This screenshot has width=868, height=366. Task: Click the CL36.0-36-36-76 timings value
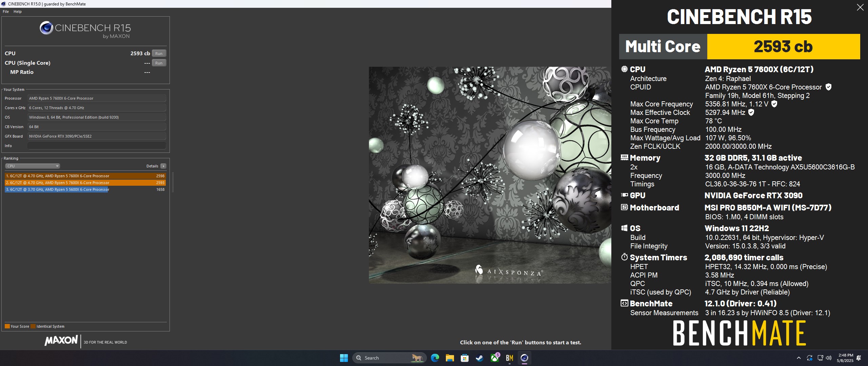click(x=752, y=184)
